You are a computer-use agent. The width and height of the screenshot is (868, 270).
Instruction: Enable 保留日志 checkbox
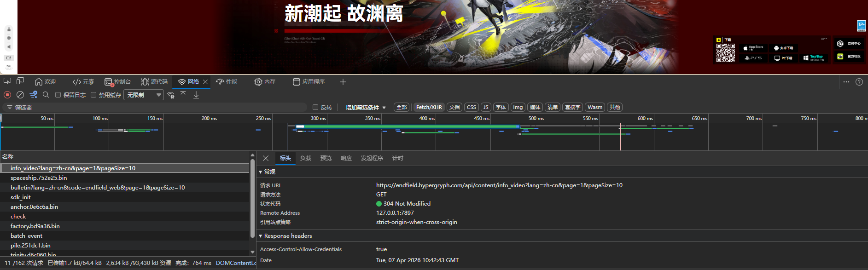coord(58,95)
